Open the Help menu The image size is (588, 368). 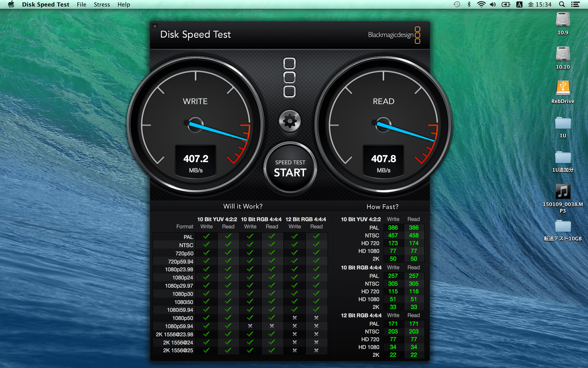click(124, 4)
